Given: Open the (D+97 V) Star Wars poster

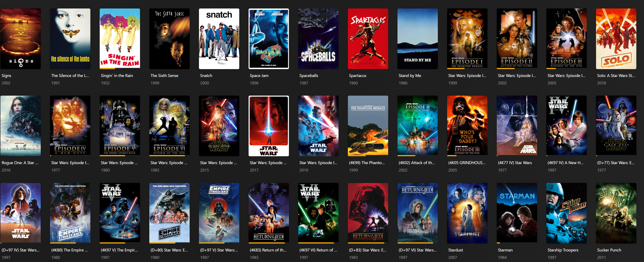Looking at the screenshot, I should (x=219, y=213).
